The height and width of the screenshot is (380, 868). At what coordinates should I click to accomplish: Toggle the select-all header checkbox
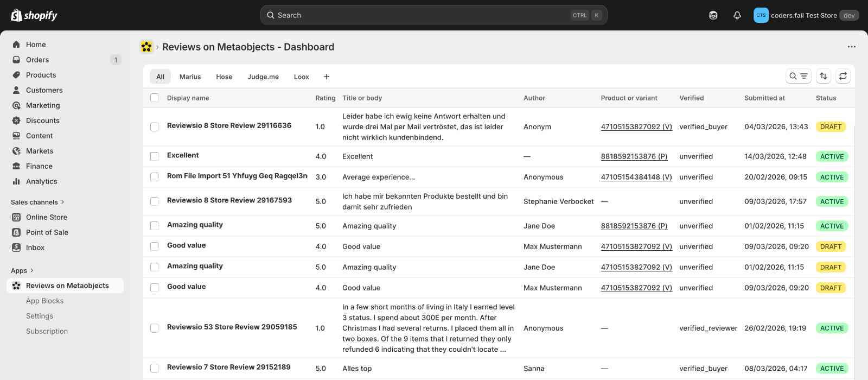click(x=155, y=98)
